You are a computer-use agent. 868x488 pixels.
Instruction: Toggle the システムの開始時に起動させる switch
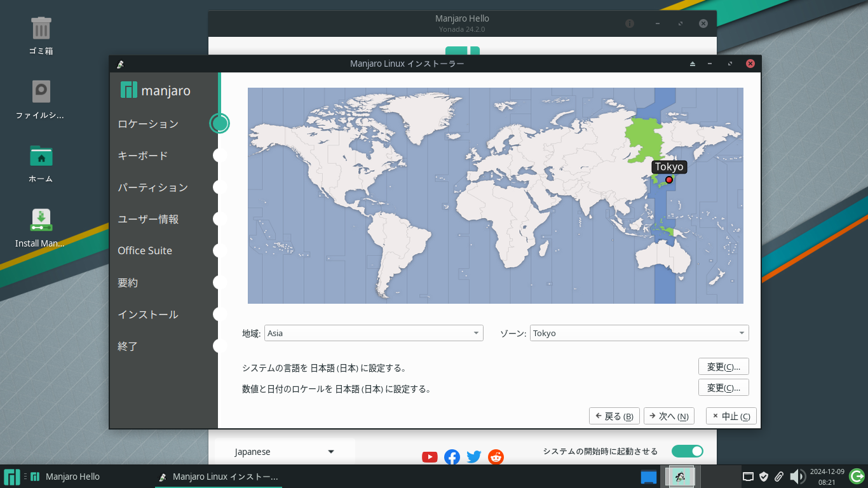688,451
